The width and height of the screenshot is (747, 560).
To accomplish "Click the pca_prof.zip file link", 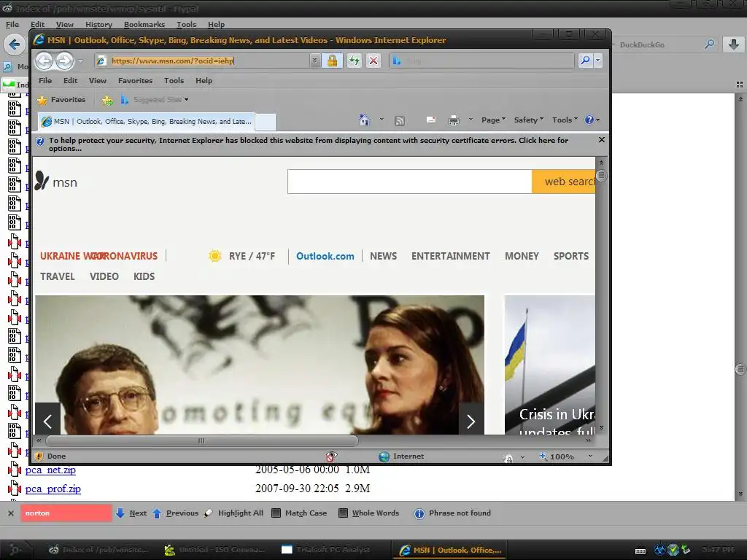I will point(53,489).
